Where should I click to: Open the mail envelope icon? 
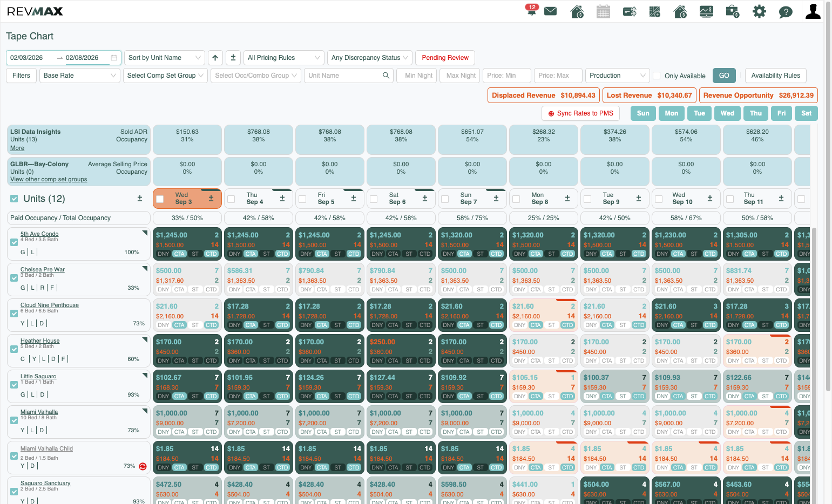[551, 11]
